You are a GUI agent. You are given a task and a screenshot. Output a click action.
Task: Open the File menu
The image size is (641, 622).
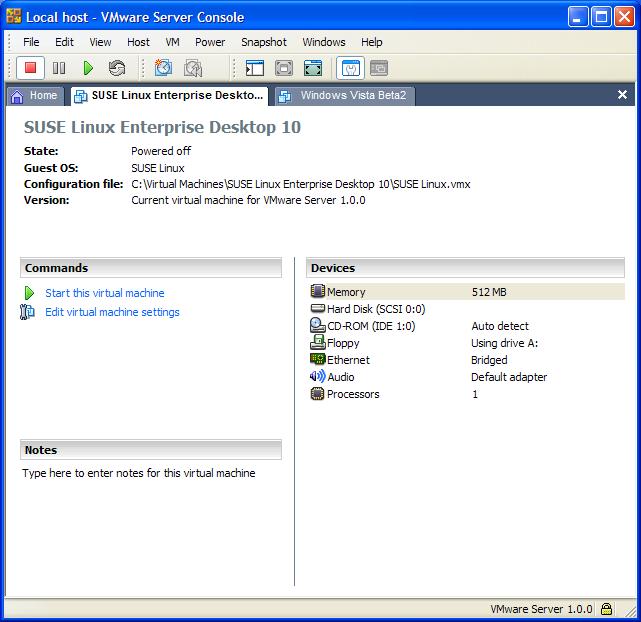[31, 42]
